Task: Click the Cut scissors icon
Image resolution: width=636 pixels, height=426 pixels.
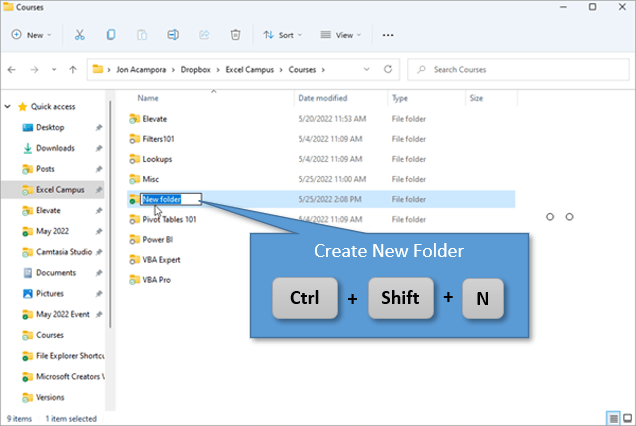Action: pyautogui.click(x=79, y=34)
